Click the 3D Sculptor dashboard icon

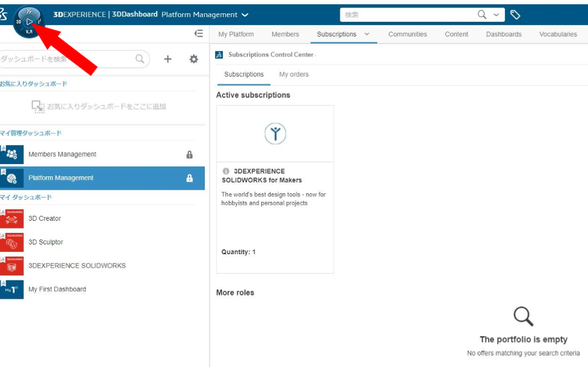coord(12,243)
